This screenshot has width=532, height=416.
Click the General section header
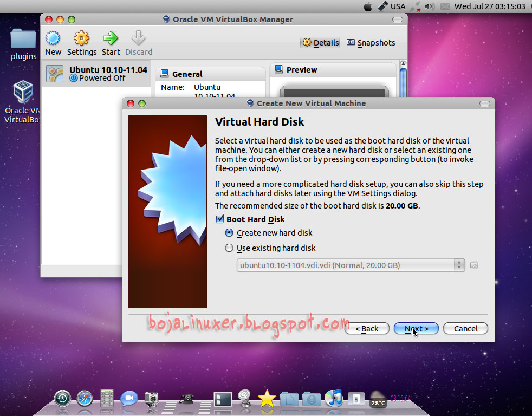tap(210, 74)
